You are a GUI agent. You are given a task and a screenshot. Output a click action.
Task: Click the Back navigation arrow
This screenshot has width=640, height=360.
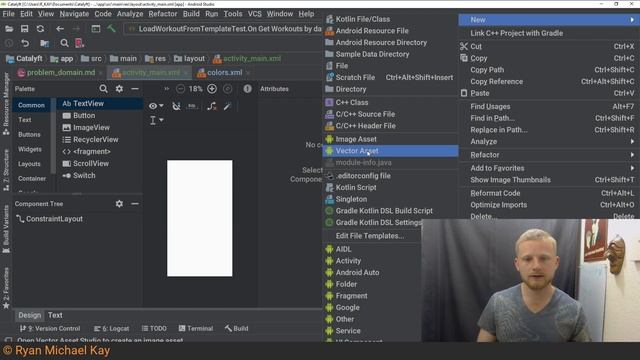[x=60, y=29]
